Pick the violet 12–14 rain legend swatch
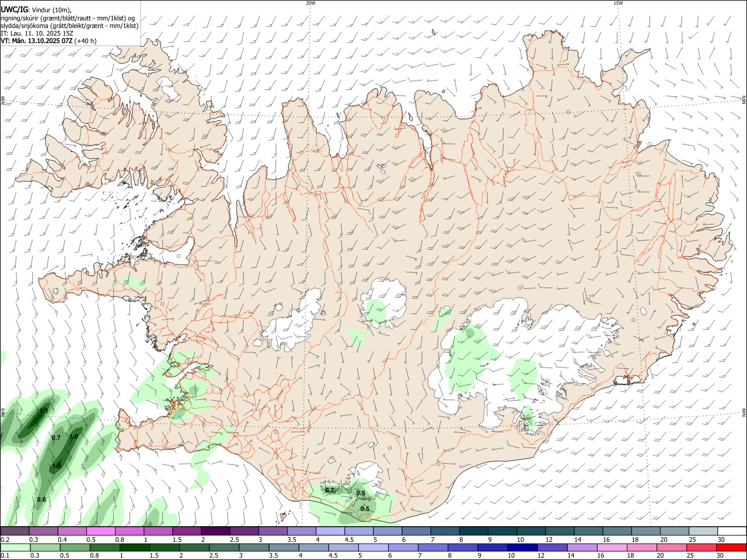Screen dimensions: 747x560 click(551, 547)
